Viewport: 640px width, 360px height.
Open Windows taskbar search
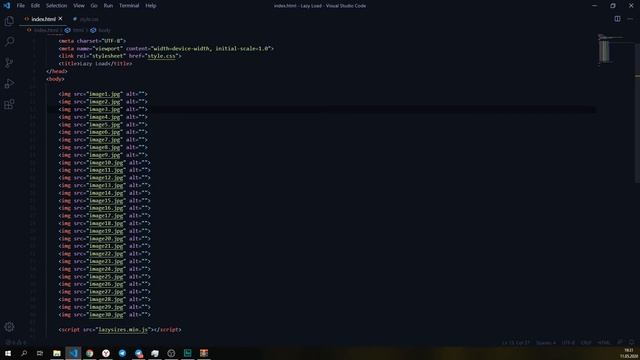click(x=24, y=353)
